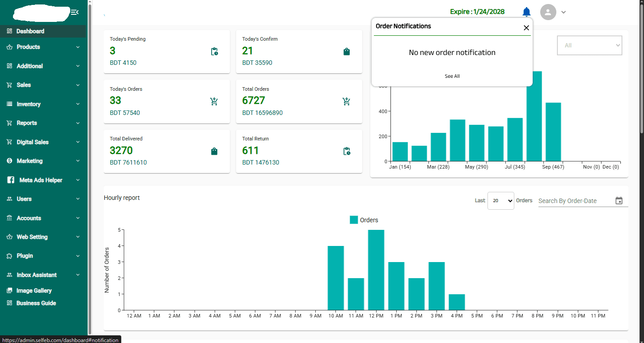
Task: Go to Business Guide in sidebar
Action: 36,303
